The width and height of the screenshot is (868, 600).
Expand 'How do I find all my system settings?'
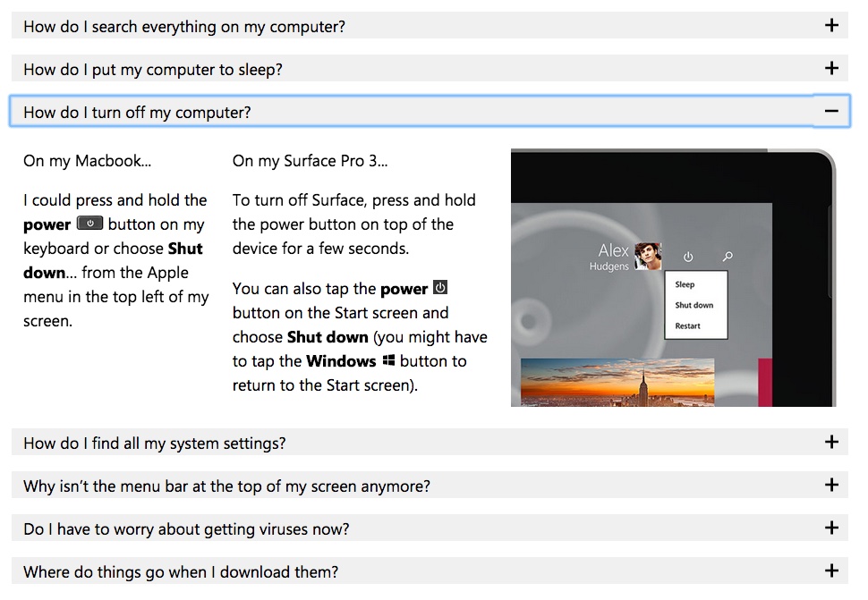click(x=430, y=443)
